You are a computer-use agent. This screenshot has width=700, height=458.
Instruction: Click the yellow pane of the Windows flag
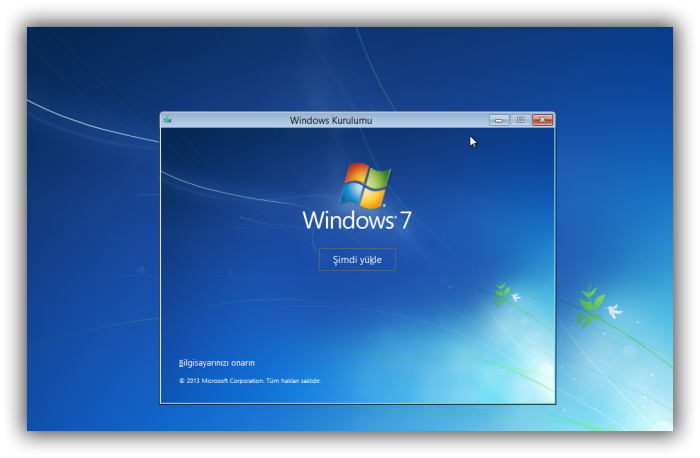374,199
